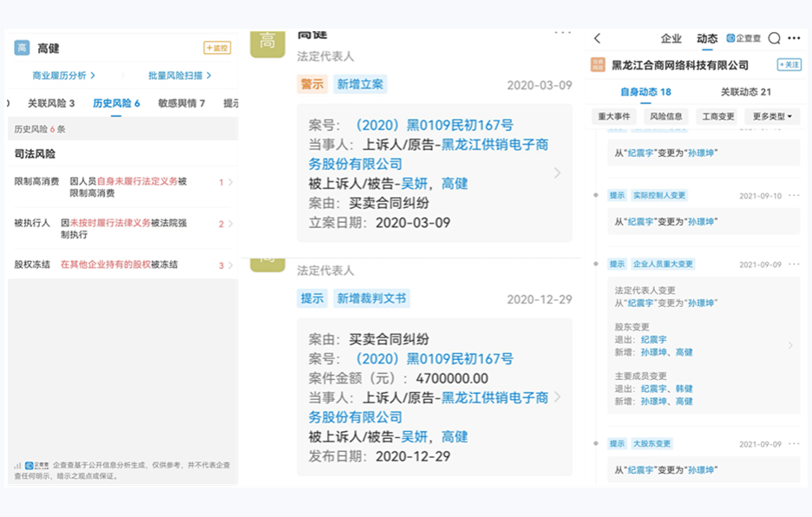The width and height of the screenshot is (812, 517).
Task: Click the 高 avatar beside 高健 name
Action: 22,49
